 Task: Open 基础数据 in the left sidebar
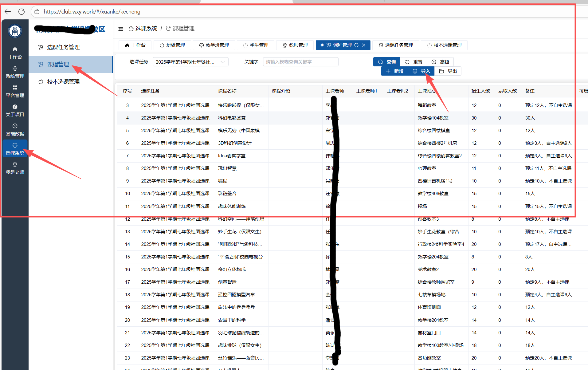15,130
